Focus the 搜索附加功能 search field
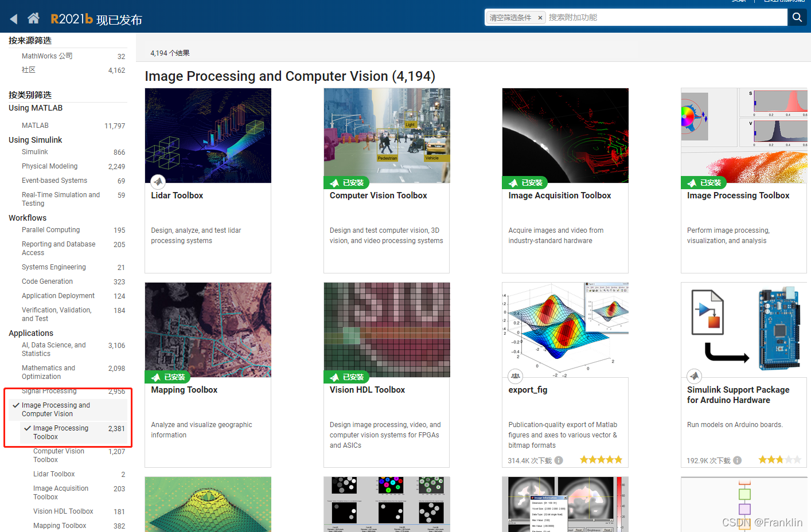This screenshot has width=811, height=532. click(665, 17)
